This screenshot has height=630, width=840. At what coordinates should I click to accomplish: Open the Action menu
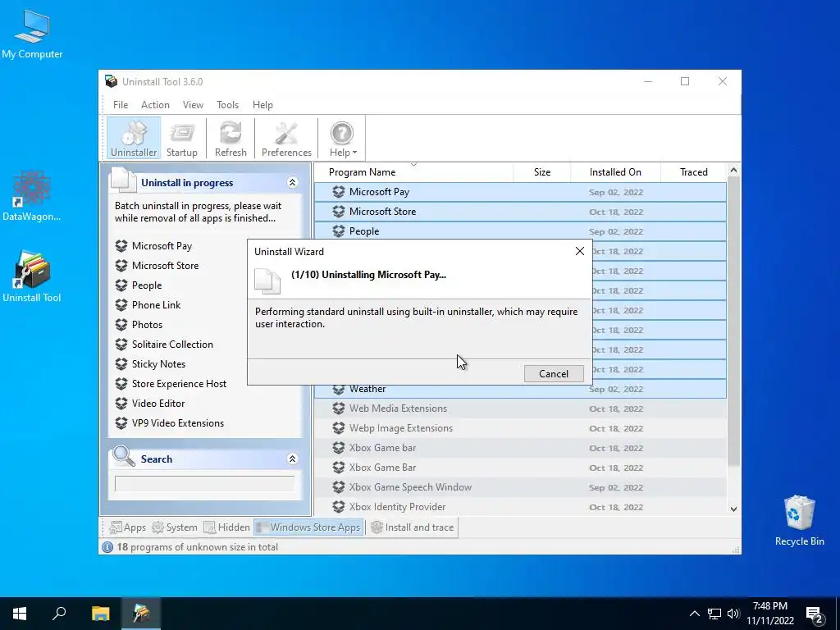tap(155, 105)
